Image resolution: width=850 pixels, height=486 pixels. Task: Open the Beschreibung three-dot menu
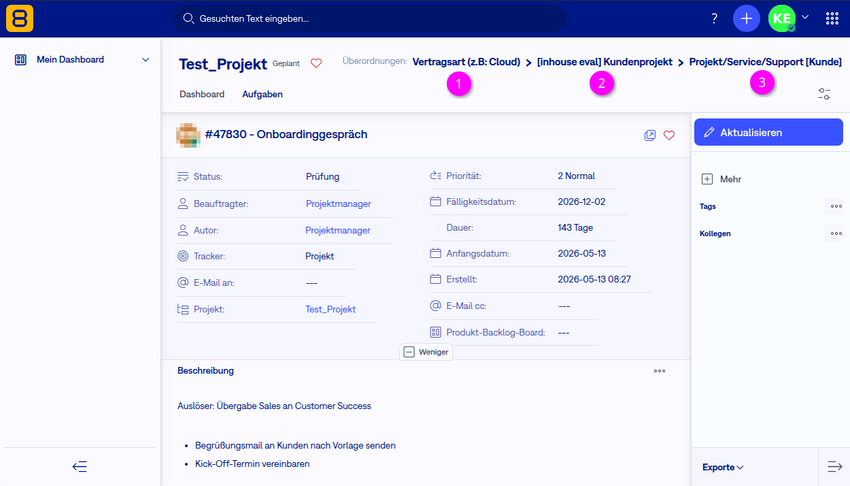click(x=659, y=371)
